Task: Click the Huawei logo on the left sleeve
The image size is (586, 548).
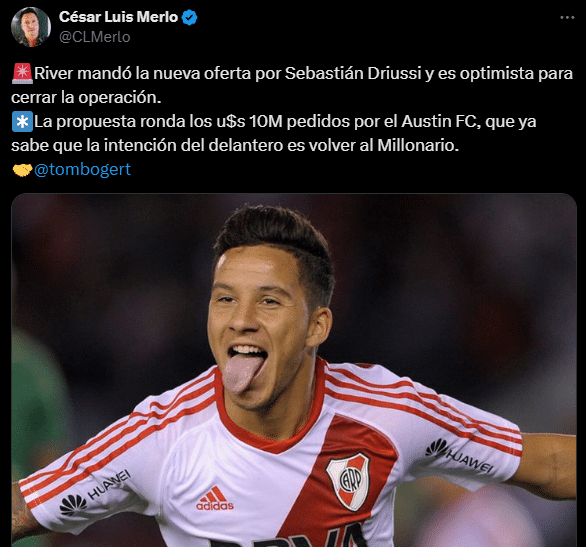Action: tap(95, 493)
